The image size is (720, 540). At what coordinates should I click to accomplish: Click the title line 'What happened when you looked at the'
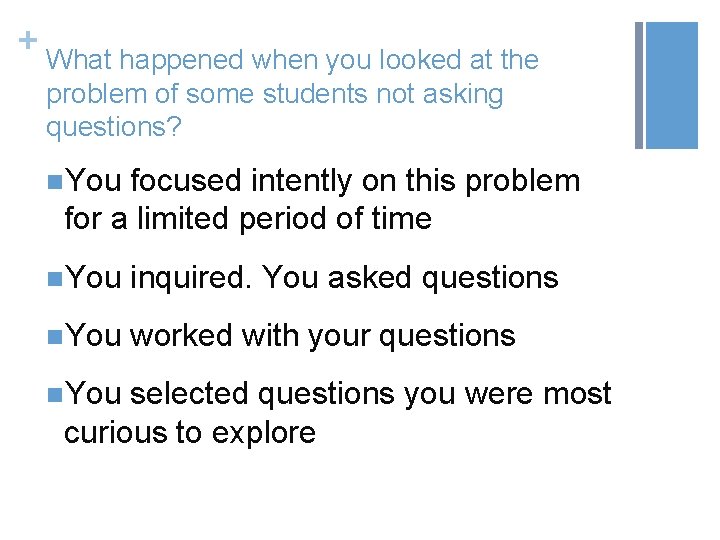click(292, 60)
